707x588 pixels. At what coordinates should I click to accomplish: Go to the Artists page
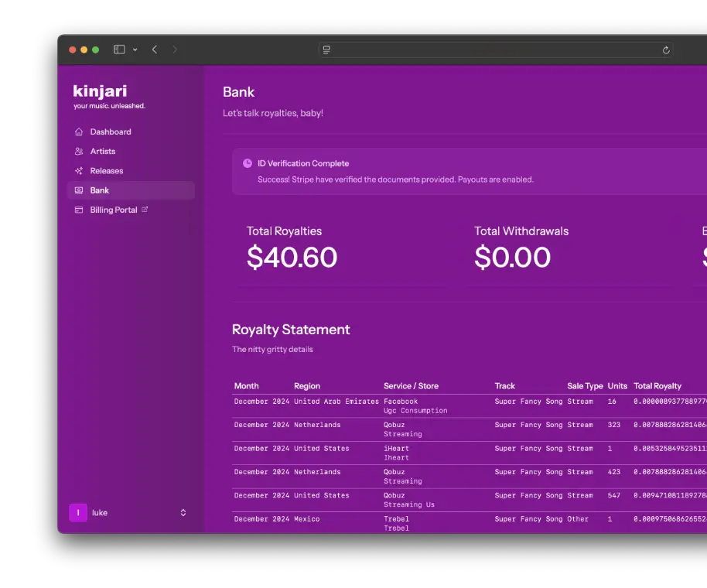click(103, 152)
